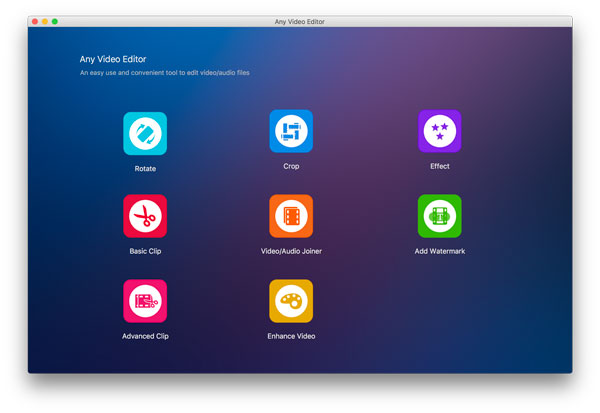Close the Any Video Editor window

pyautogui.click(x=35, y=21)
